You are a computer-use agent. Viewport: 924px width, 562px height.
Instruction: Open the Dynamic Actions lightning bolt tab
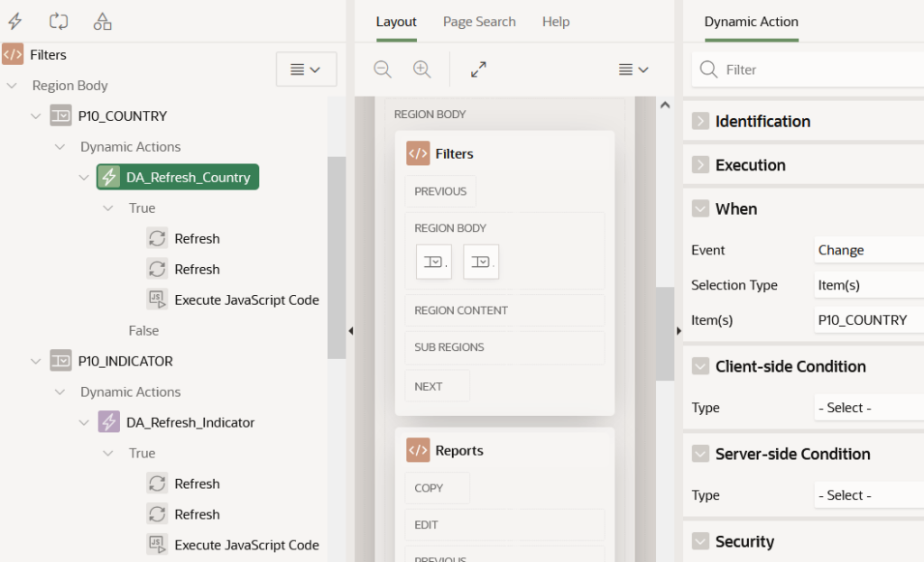pos(14,21)
